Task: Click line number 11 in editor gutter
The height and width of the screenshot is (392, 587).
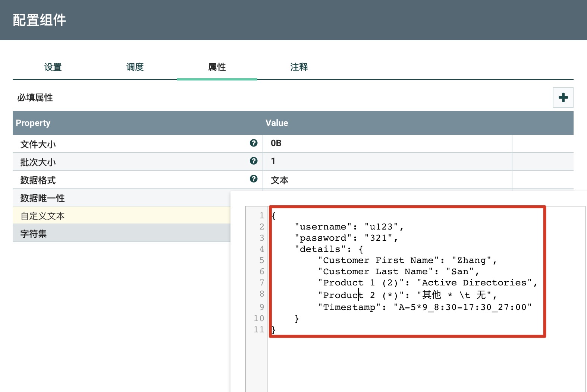Action: [x=259, y=330]
